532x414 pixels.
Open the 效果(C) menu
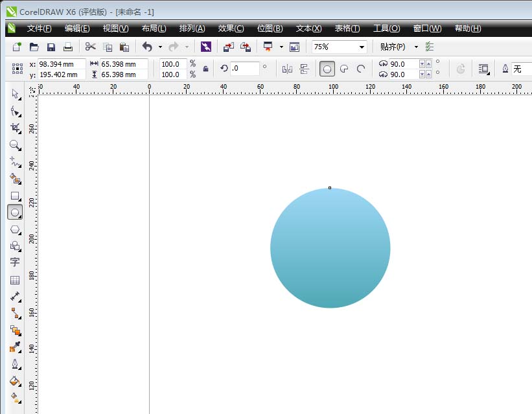pyautogui.click(x=231, y=29)
